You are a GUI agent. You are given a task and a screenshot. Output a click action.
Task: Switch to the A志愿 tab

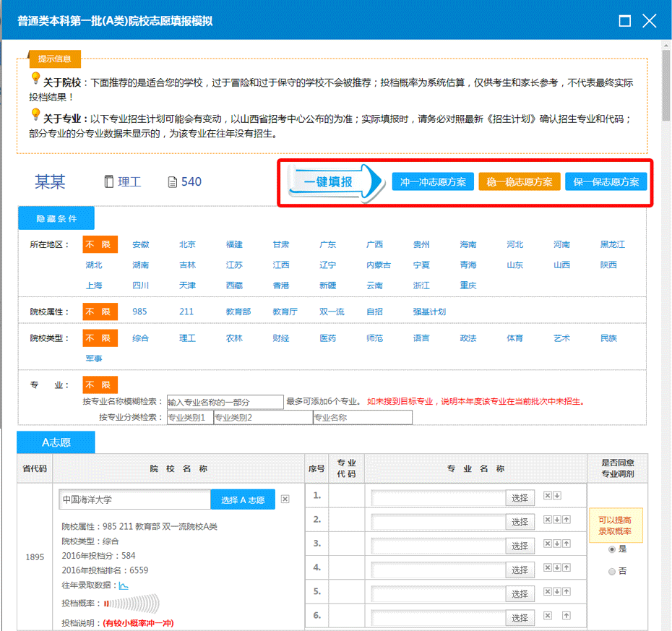[56, 442]
